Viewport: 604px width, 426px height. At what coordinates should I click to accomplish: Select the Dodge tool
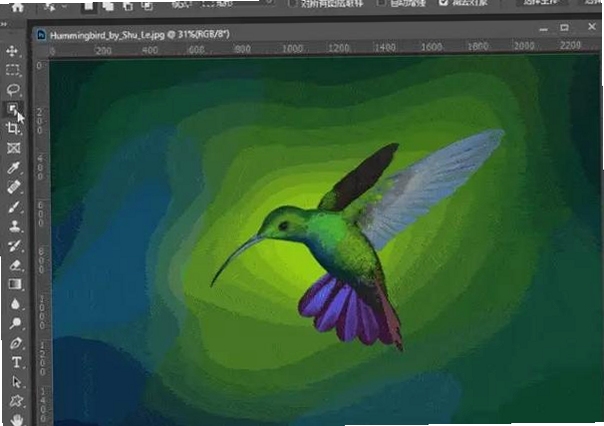tap(16, 323)
